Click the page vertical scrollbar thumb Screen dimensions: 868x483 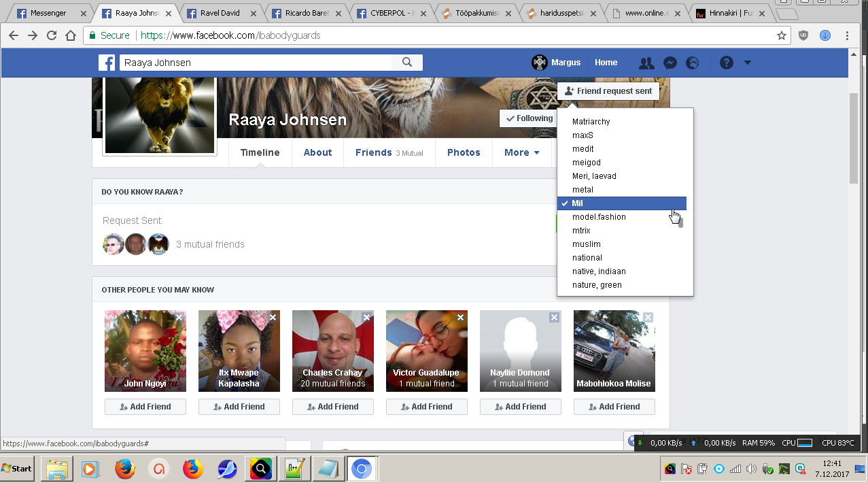[x=854, y=139]
